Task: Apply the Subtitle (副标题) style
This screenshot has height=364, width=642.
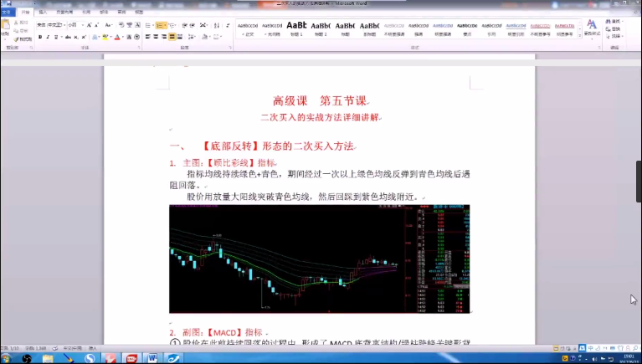Action: point(369,28)
